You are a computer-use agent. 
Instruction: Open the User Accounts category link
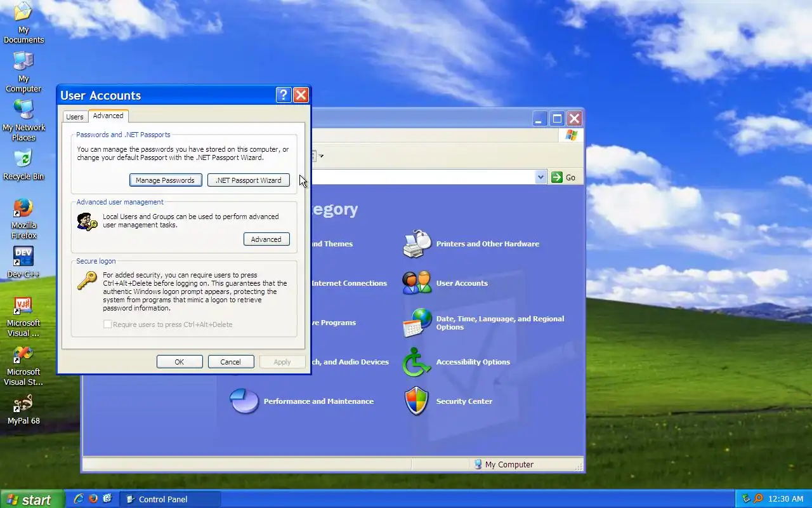pos(462,283)
